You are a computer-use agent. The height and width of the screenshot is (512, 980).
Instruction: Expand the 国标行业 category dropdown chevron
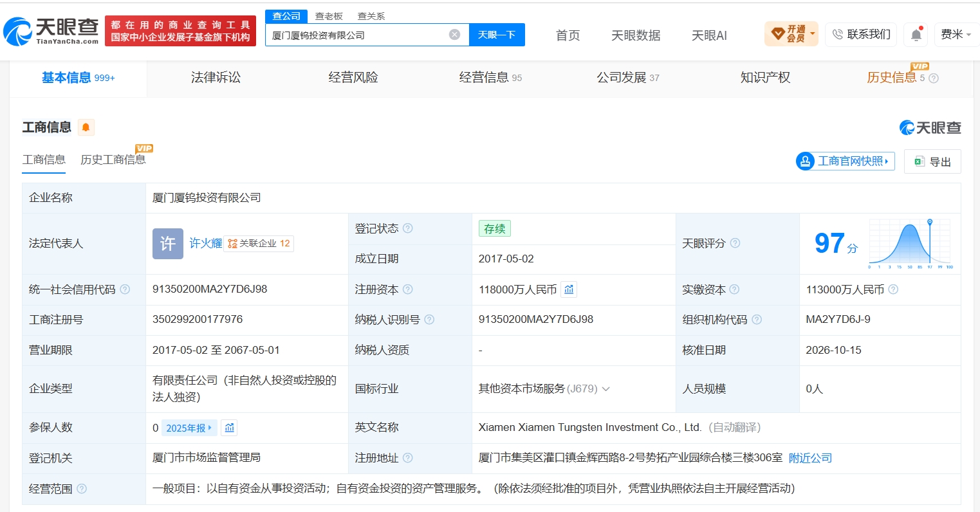pos(606,389)
